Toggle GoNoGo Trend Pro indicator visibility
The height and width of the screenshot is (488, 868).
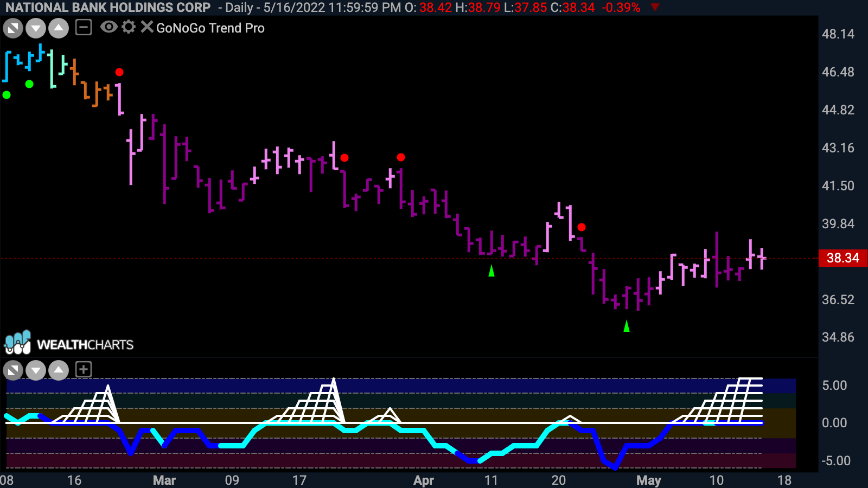108,27
